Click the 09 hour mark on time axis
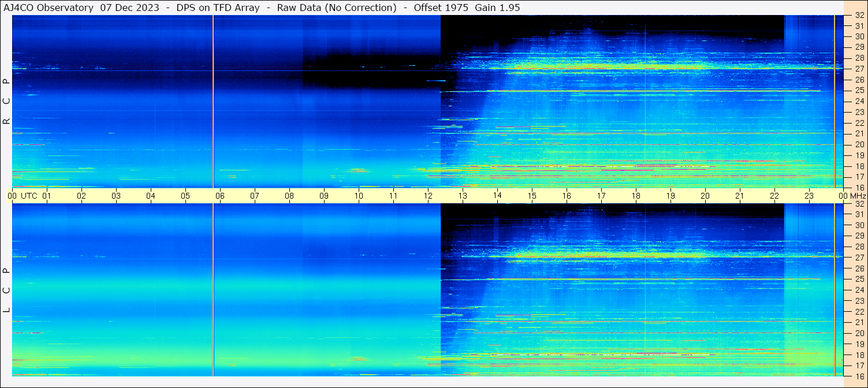This screenshot has width=868, height=388. click(324, 196)
